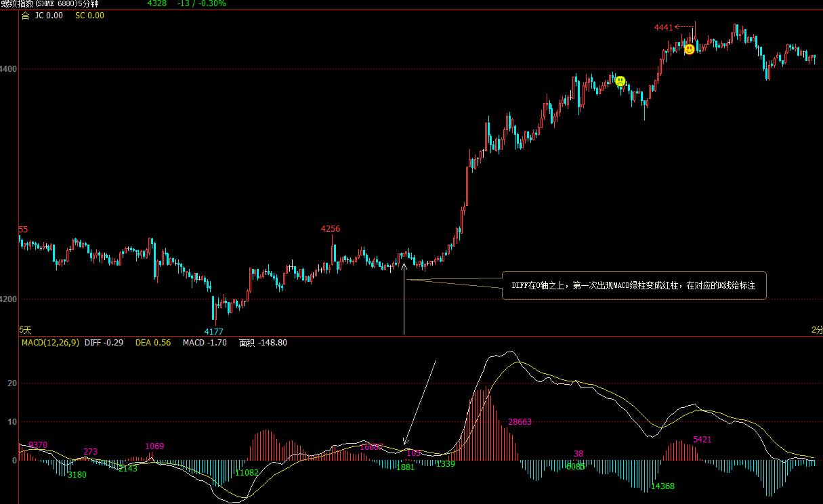Click the 11082 green area label
The width and height of the screenshot is (823, 504).
coord(247,472)
